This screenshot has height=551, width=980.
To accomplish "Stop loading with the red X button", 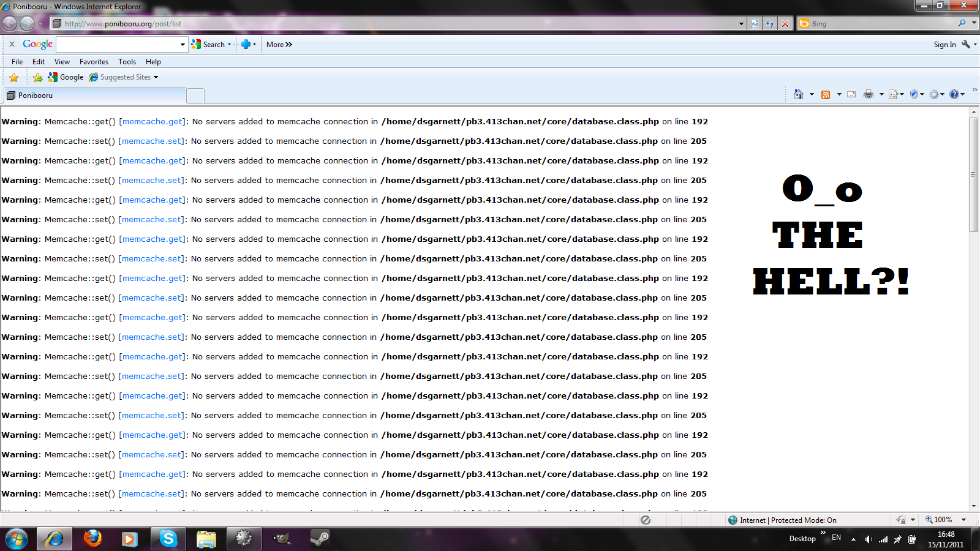I will pos(785,24).
